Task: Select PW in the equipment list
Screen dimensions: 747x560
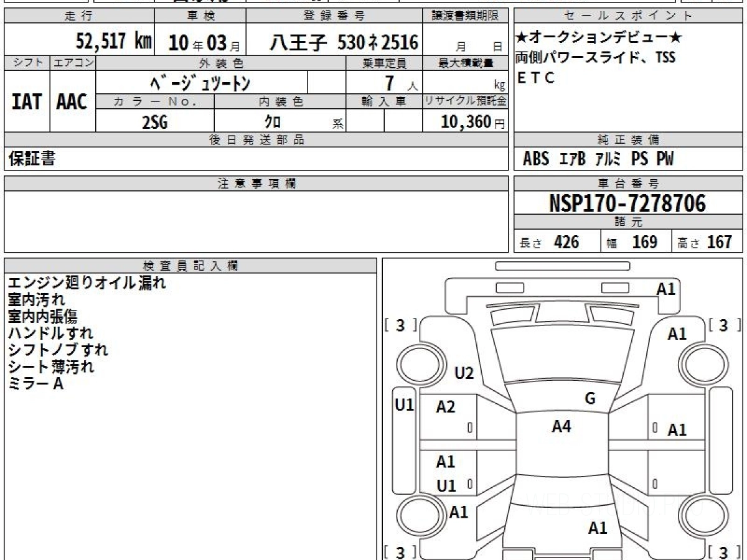Action: (x=665, y=159)
